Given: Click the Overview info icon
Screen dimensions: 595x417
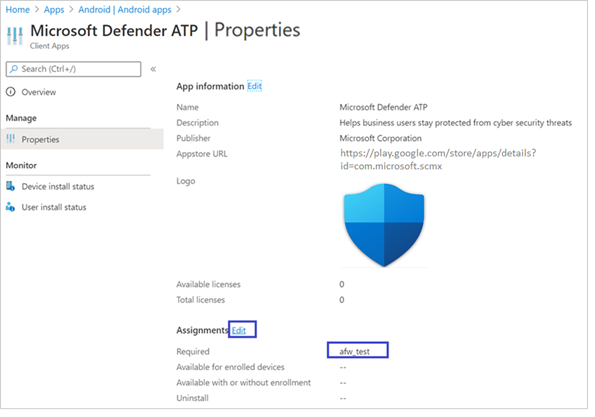Looking at the screenshot, I should (11, 92).
